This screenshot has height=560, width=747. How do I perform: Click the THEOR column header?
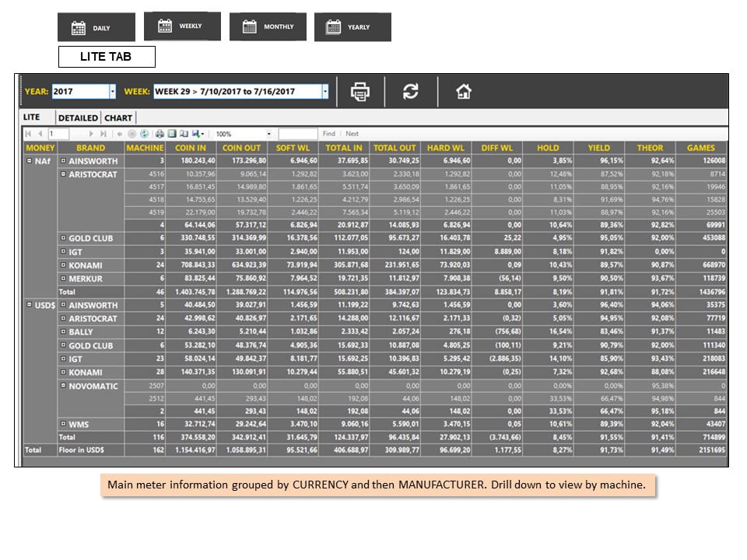[650, 148]
